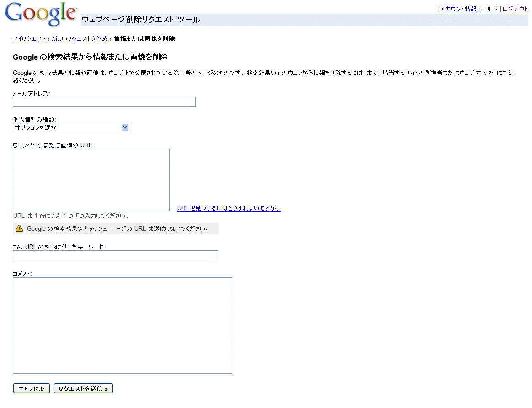Focus the ウェブページまたは画像の URL text area
This screenshot has height=408, width=532.
tap(91, 180)
